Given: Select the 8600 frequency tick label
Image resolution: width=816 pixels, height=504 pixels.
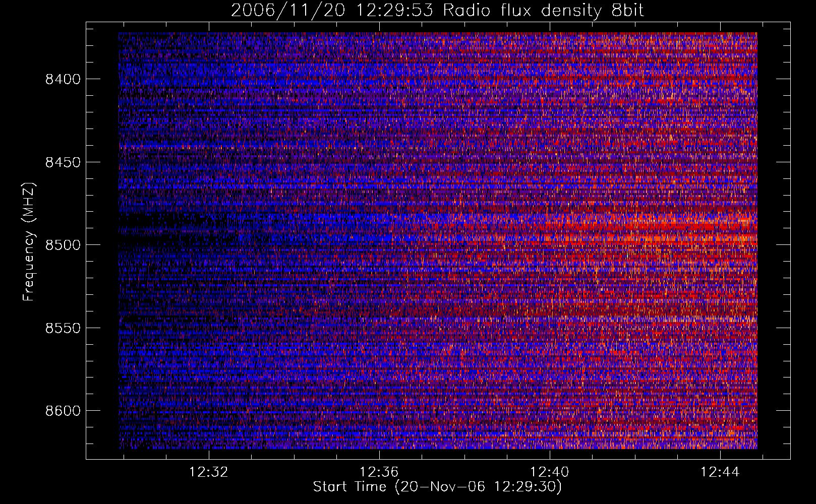Looking at the screenshot, I should [63, 411].
